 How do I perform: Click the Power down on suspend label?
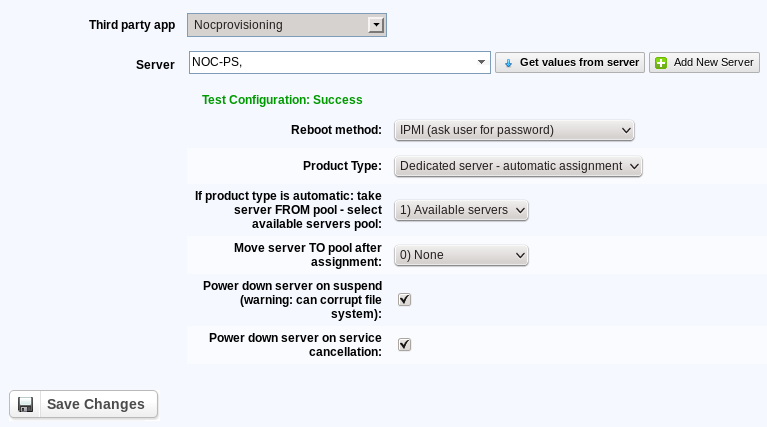pos(292,300)
